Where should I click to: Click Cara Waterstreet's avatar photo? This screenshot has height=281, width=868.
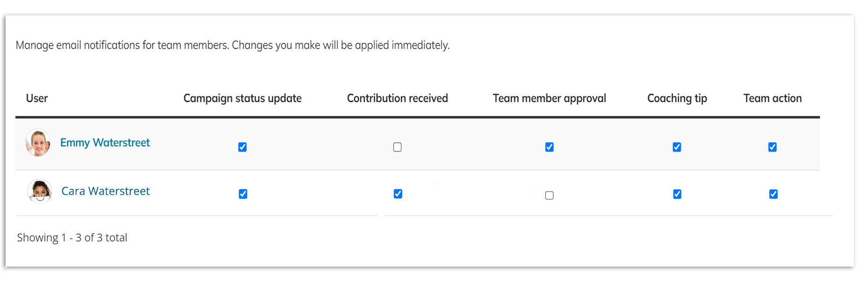click(x=40, y=191)
